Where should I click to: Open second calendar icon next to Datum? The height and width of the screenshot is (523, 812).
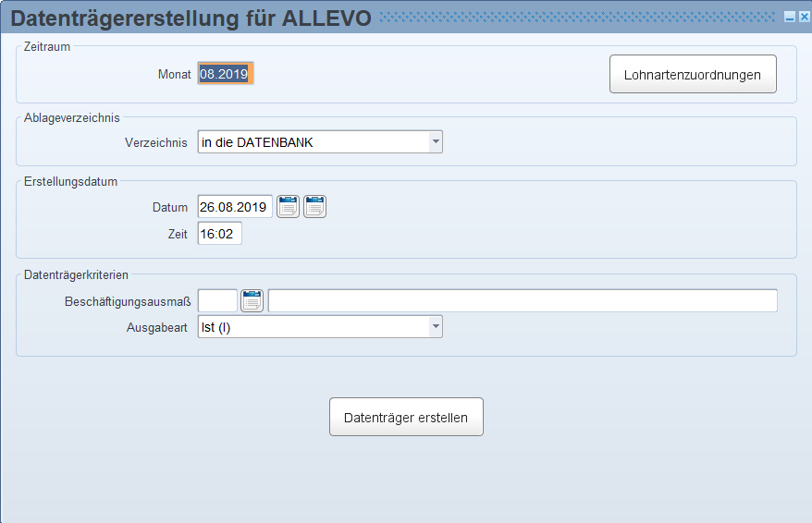(x=314, y=207)
